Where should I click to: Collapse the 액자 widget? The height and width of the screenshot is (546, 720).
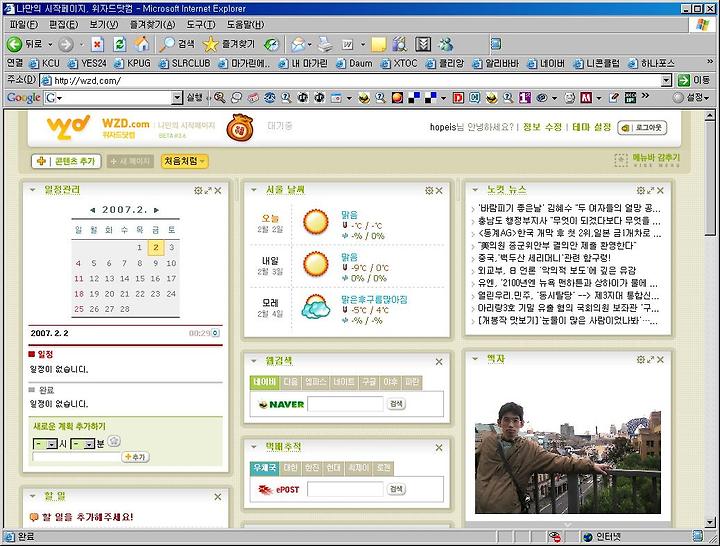click(475, 359)
